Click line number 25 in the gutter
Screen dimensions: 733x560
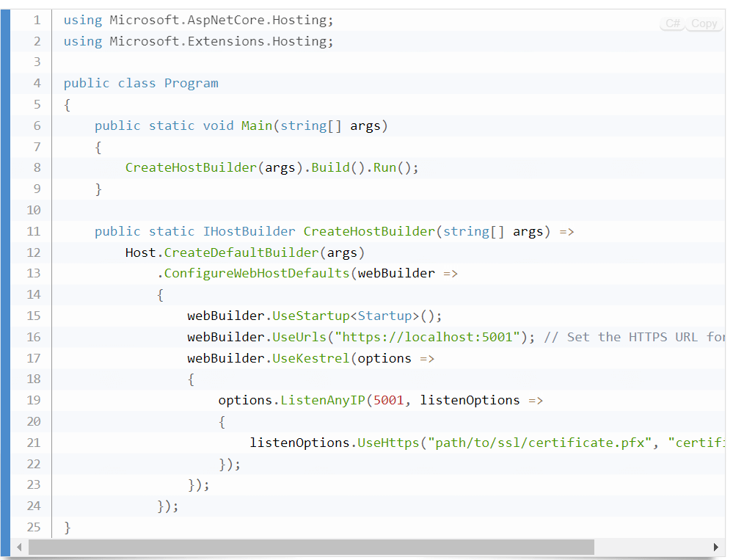point(34,527)
